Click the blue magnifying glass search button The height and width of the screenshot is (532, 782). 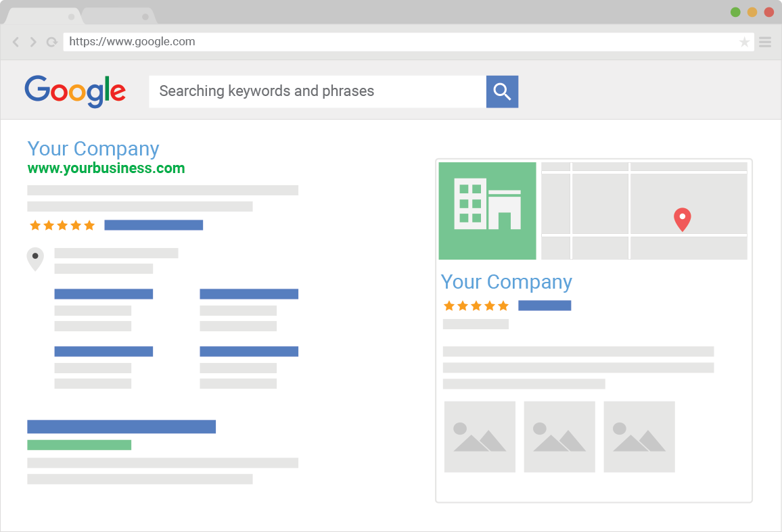(x=502, y=91)
